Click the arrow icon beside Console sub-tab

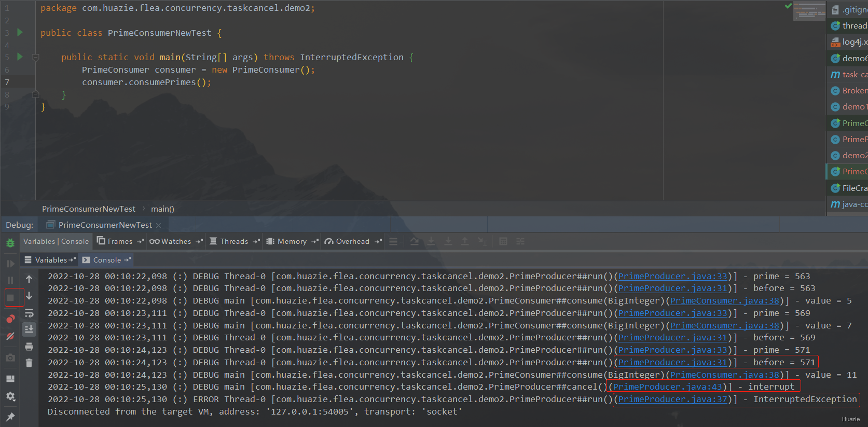127,260
